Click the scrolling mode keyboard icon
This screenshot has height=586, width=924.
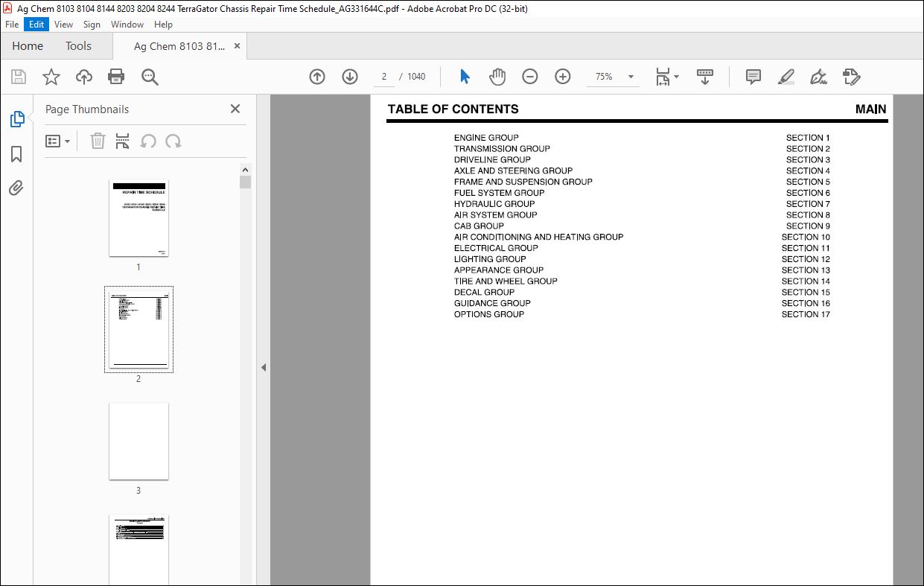(x=704, y=77)
